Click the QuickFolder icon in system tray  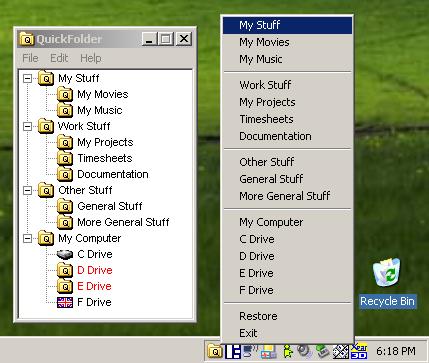[215, 351]
